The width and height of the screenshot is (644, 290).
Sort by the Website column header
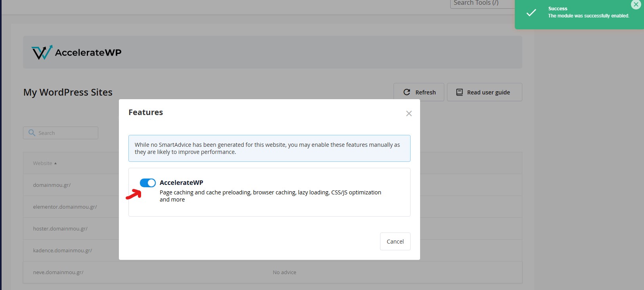(45, 163)
